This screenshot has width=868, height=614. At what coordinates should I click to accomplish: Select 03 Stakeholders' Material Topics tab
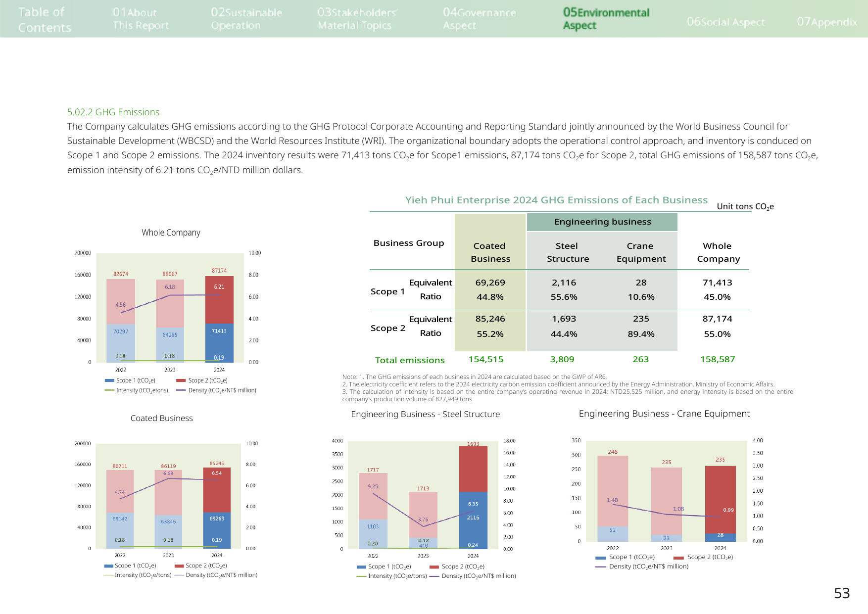coord(358,19)
